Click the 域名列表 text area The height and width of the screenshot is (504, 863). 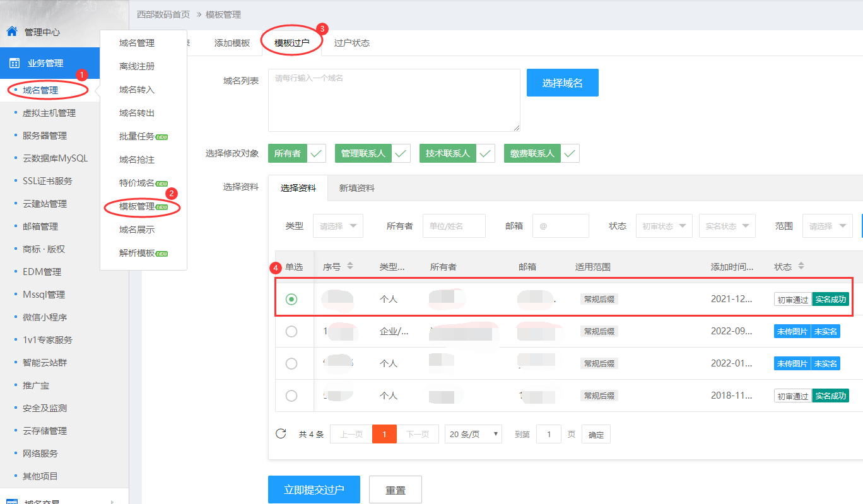point(394,100)
